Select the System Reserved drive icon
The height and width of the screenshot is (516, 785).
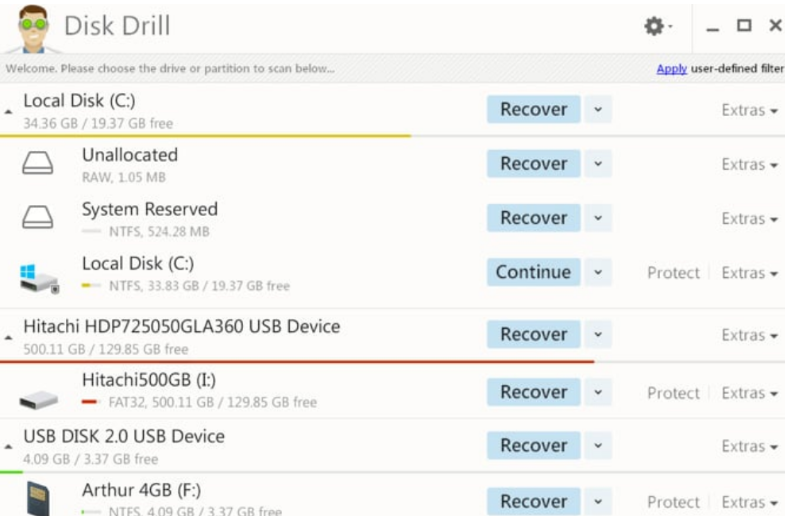(x=38, y=219)
